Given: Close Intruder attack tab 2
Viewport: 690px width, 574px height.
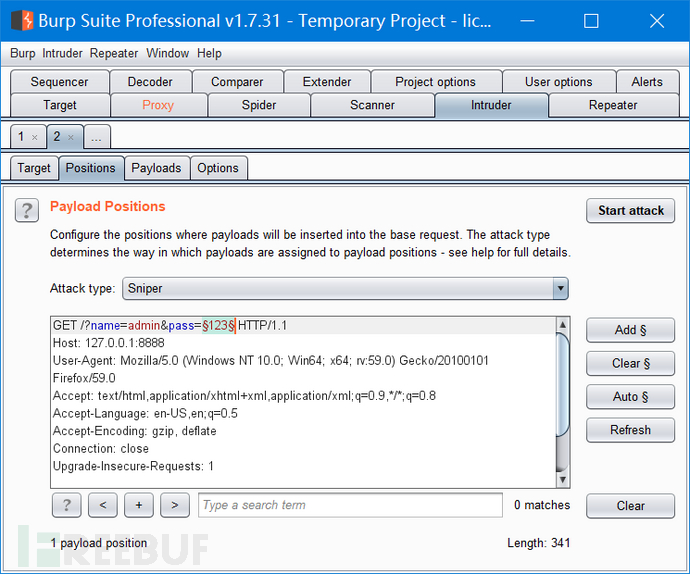Looking at the screenshot, I should [x=71, y=138].
